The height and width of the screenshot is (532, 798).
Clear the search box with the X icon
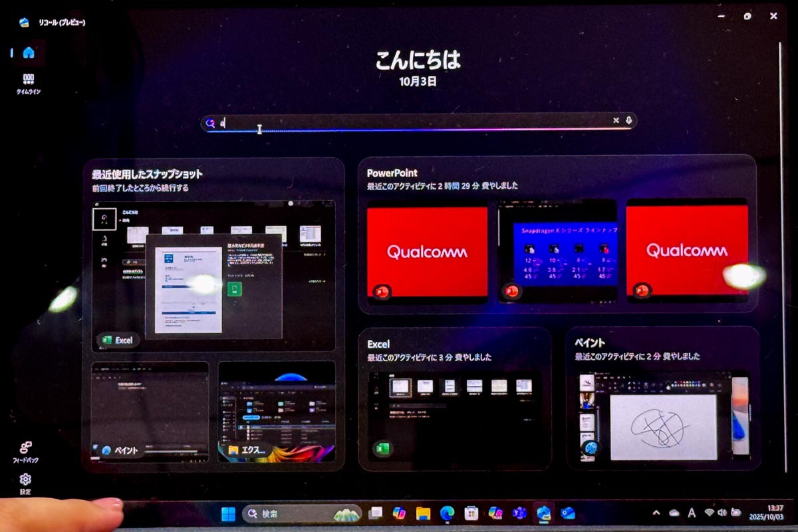pos(616,120)
